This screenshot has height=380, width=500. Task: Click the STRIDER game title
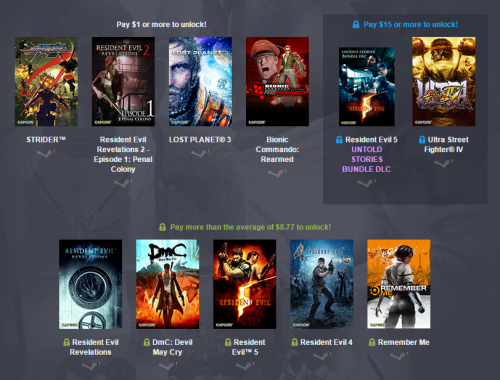tap(46, 140)
